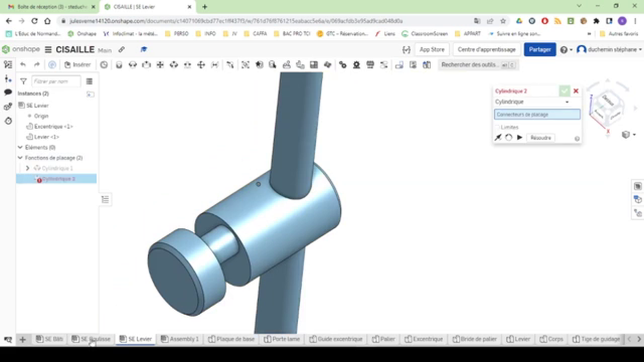This screenshot has width=644, height=362.
Task: Toggle the filter list icon above the instances tree
Action: (89, 81)
